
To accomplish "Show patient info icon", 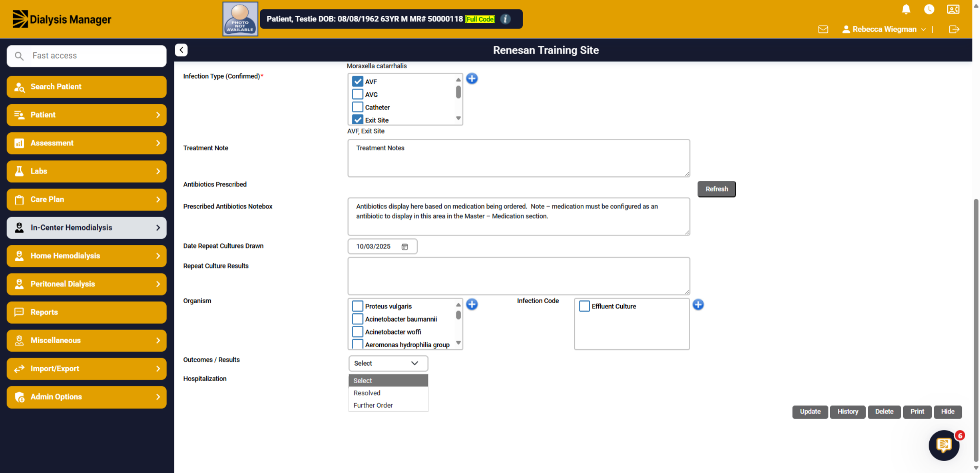I will pyautogui.click(x=505, y=19).
